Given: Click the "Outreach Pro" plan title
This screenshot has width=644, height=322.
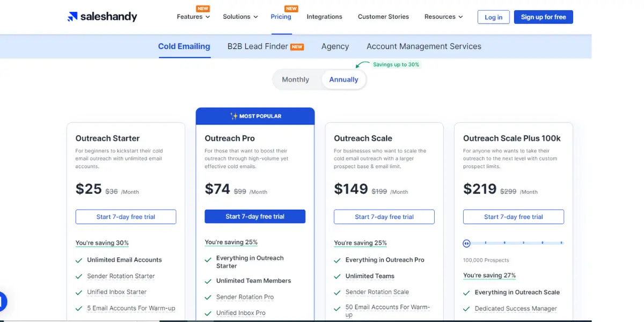Looking at the screenshot, I should tap(230, 138).
